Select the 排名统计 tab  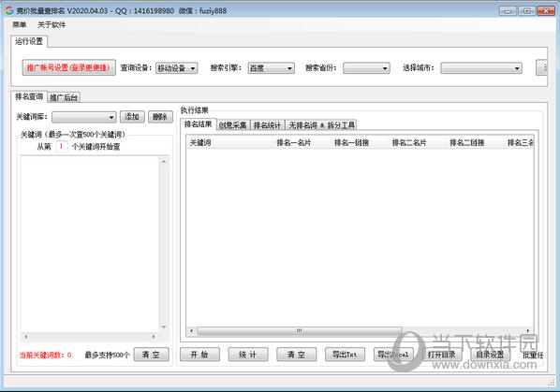[268, 125]
